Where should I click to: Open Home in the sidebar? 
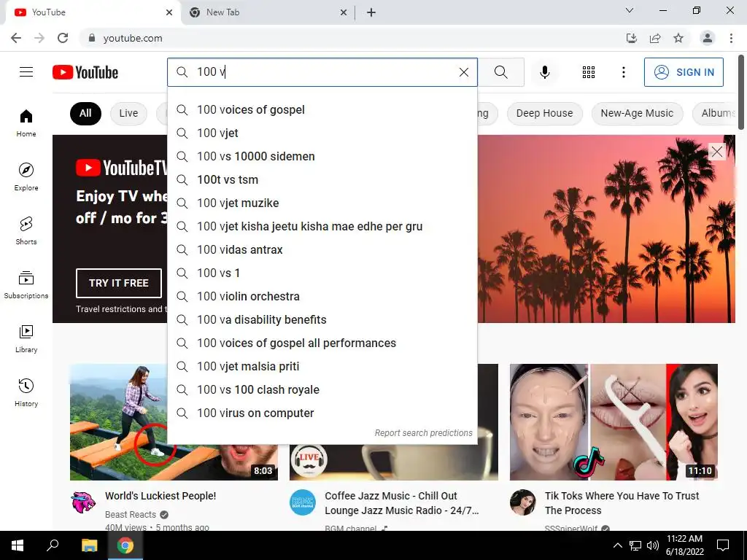coord(26,122)
